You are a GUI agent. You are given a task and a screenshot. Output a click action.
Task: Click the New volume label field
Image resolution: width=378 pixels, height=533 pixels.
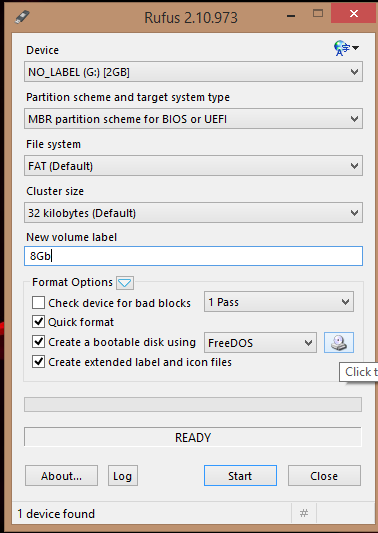193,256
